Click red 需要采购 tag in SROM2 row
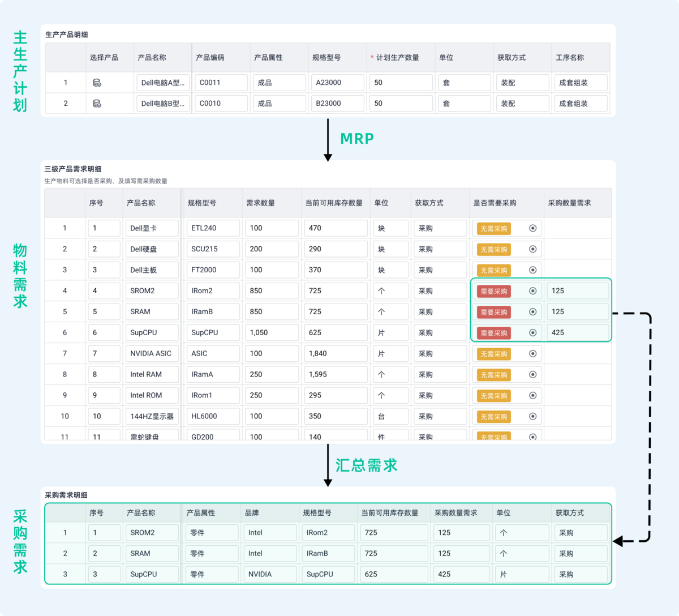 494,291
